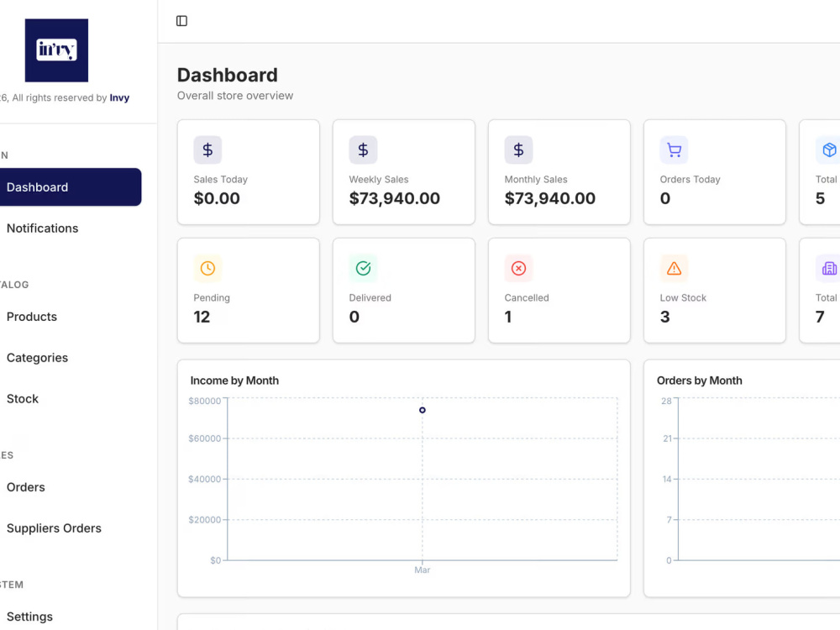
Task: Click the Pending label
Action: coord(212,297)
